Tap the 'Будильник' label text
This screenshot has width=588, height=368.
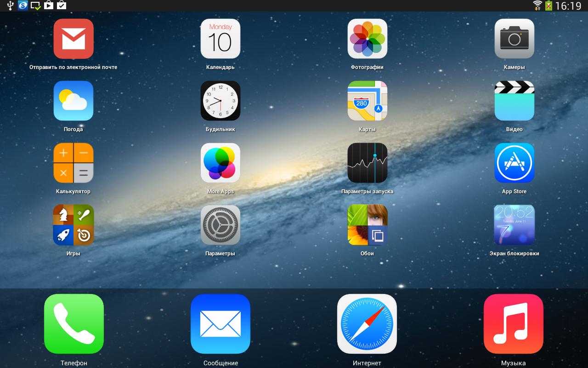[220, 129]
